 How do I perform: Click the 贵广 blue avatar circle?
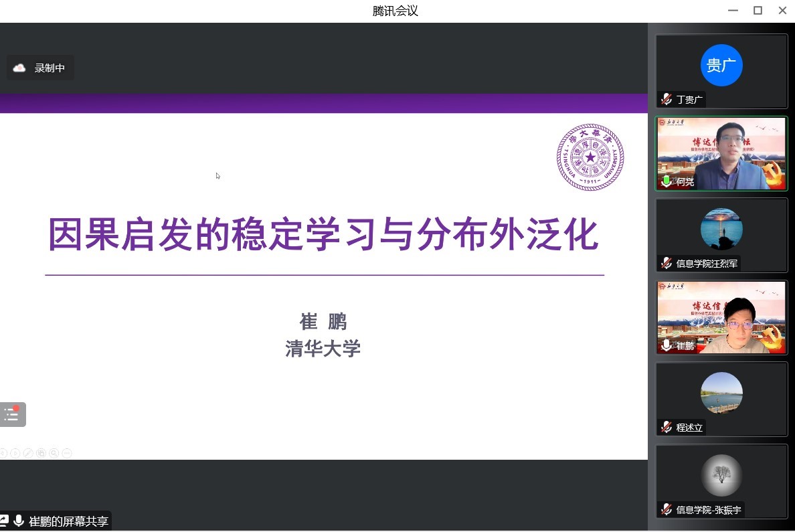tap(721, 65)
